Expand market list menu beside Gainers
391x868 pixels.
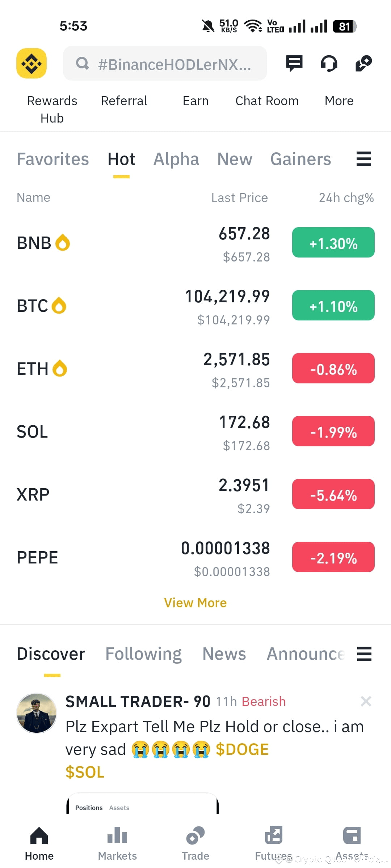[x=364, y=159]
